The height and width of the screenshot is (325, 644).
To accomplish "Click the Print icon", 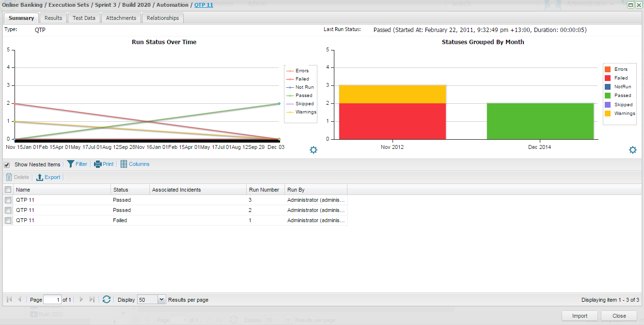I will pos(97,164).
